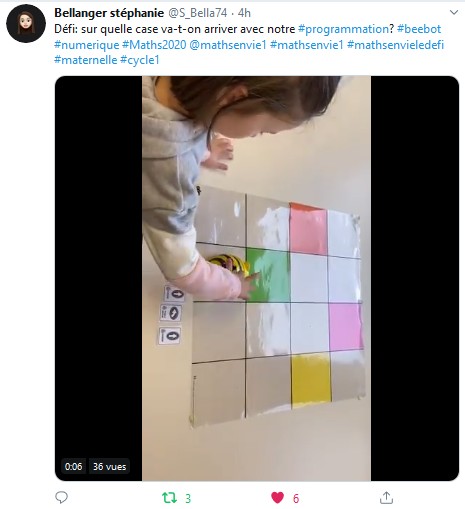Screen dimensions: 465x509
Task: Open the #numerique hashtag
Action: 87,45
